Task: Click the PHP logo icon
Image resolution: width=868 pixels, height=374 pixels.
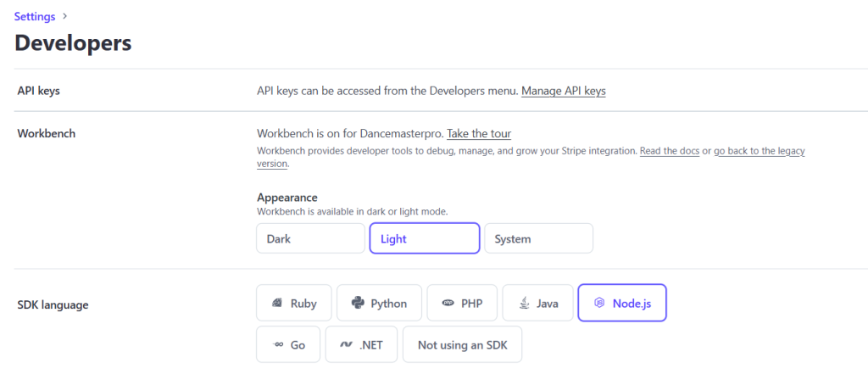Action: click(448, 303)
